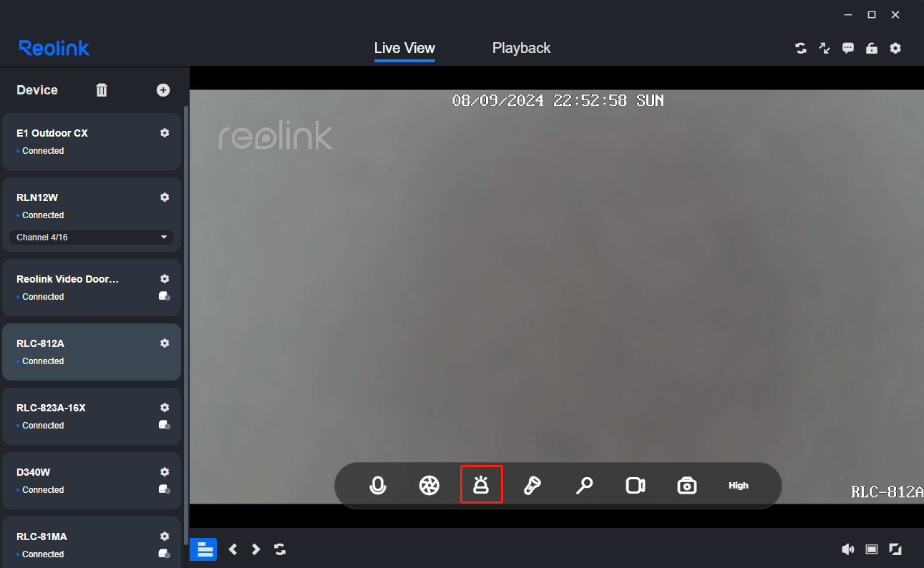Viewport: 924px width, 568px height.
Task: Open settings gear for Reolink Video Doorbell
Action: [165, 279]
